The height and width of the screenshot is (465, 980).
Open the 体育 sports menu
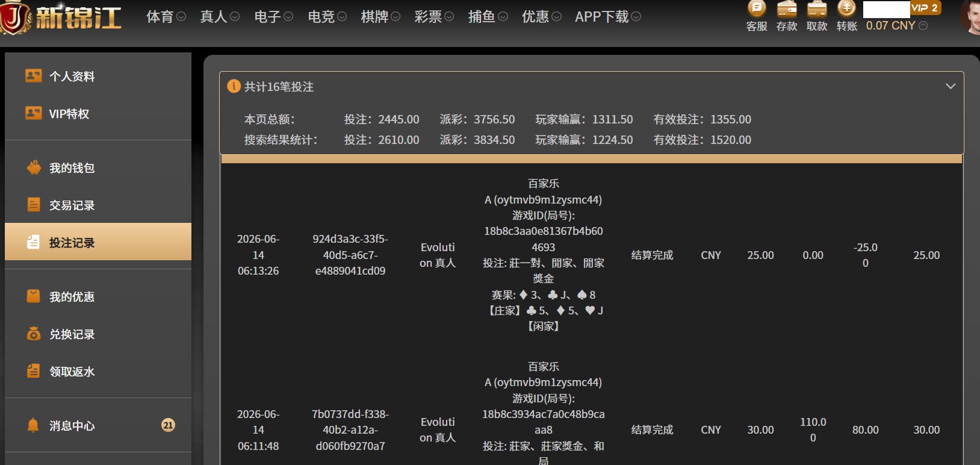[167, 17]
